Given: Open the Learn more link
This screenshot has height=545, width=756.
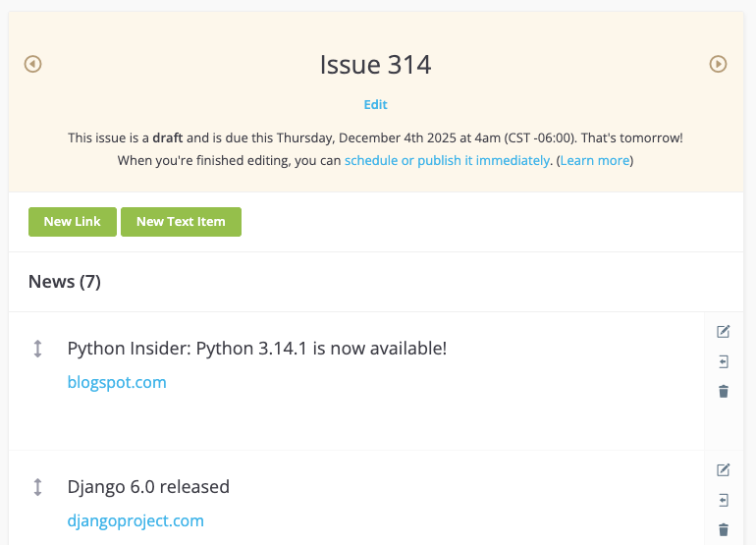Looking at the screenshot, I should coord(594,160).
